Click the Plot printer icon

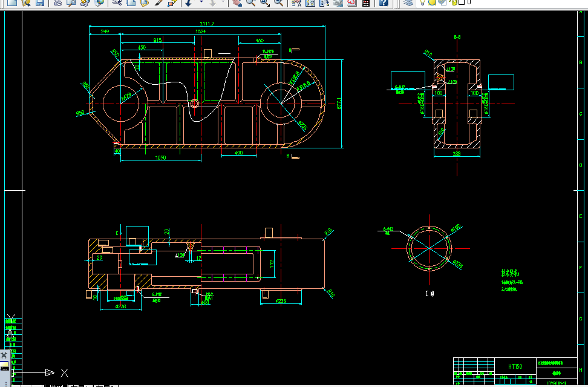57,2
